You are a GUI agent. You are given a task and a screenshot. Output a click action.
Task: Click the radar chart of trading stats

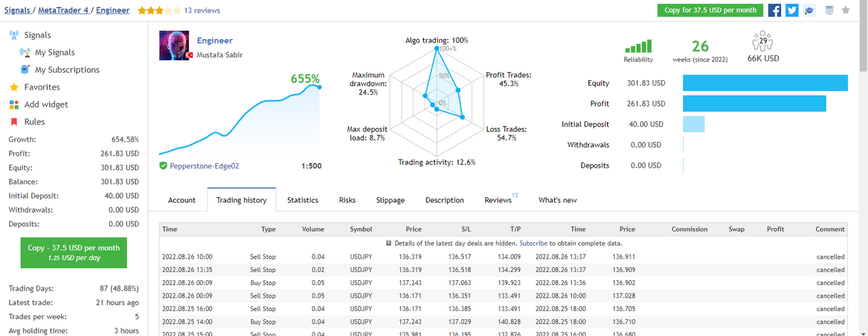(437, 101)
